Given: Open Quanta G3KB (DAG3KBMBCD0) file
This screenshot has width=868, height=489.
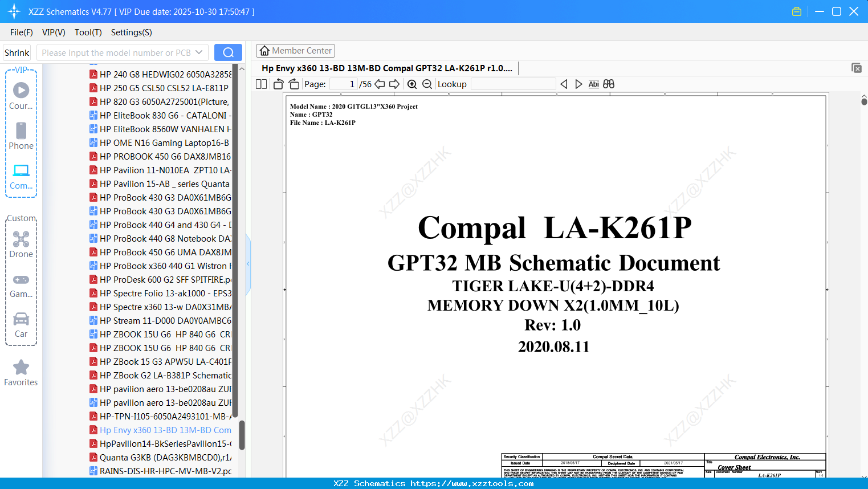Looking at the screenshot, I should click(x=161, y=457).
